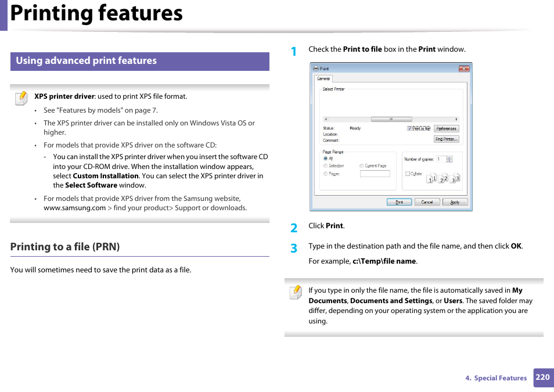Click the Pages range input field
Screen dimensions: 554x392
(x=375, y=174)
